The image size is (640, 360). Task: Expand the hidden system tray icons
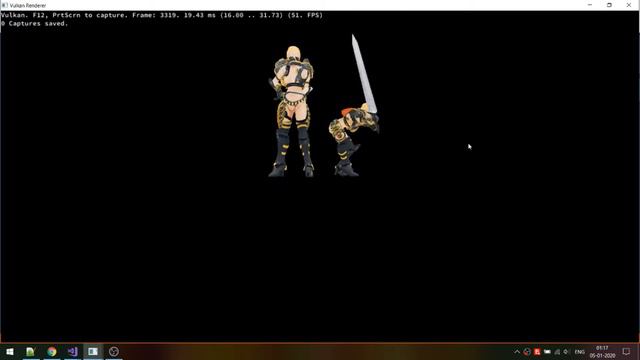[x=517, y=352]
